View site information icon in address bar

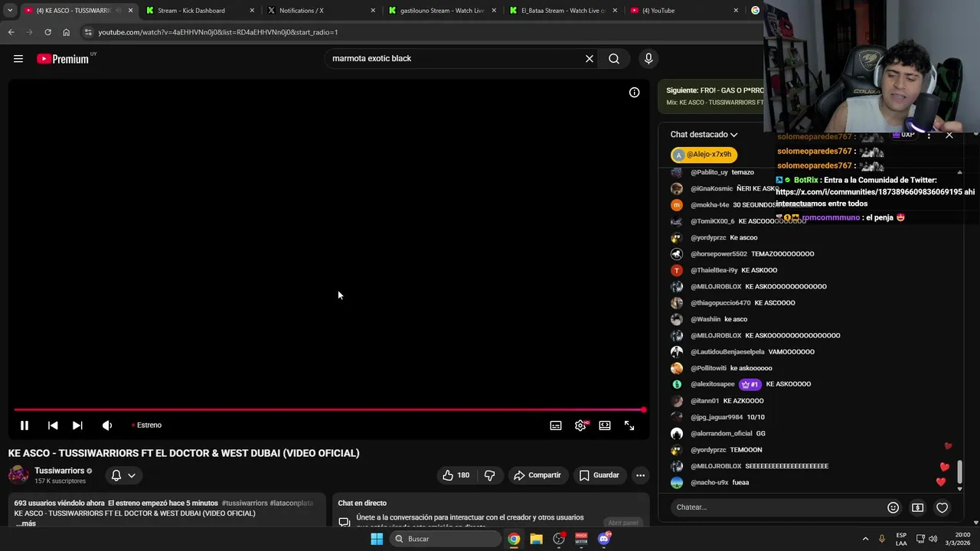click(x=88, y=32)
